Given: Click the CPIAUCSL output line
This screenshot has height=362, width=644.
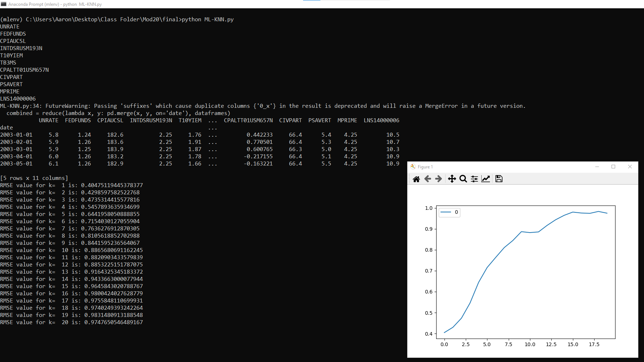Looking at the screenshot, I should (x=13, y=41).
